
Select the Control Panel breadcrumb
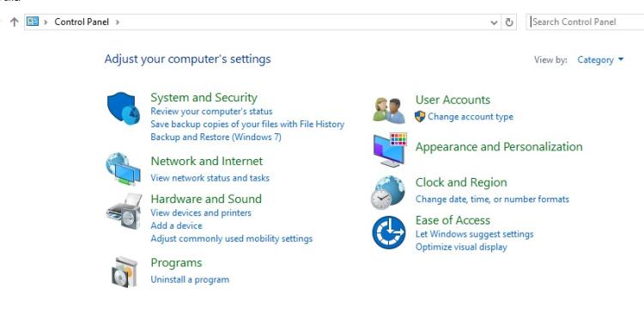click(x=82, y=21)
